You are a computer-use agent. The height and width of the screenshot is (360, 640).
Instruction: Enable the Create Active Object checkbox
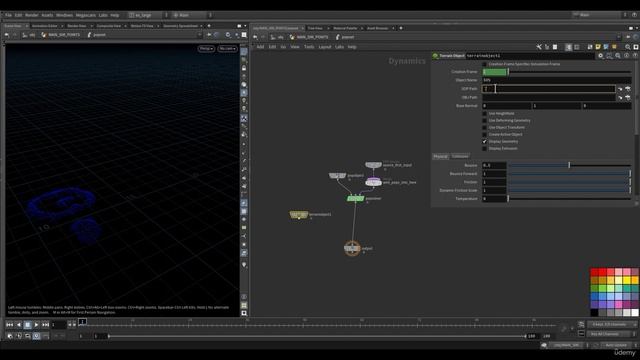tap(484, 134)
